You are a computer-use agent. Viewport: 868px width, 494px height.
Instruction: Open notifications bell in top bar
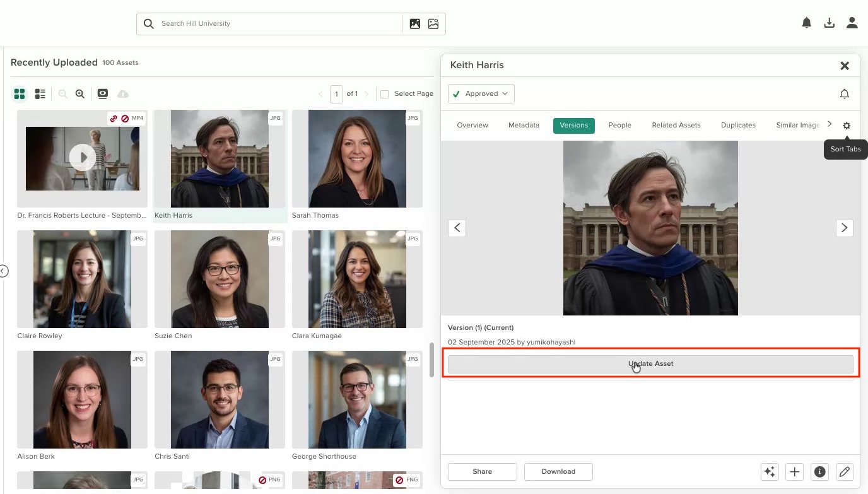[x=806, y=23]
